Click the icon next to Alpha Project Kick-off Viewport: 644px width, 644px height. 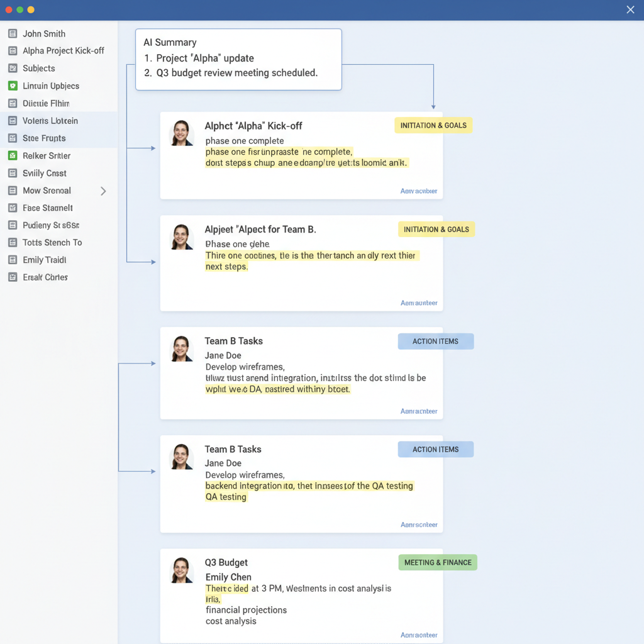pyautogui.click(x=13, y=51)
